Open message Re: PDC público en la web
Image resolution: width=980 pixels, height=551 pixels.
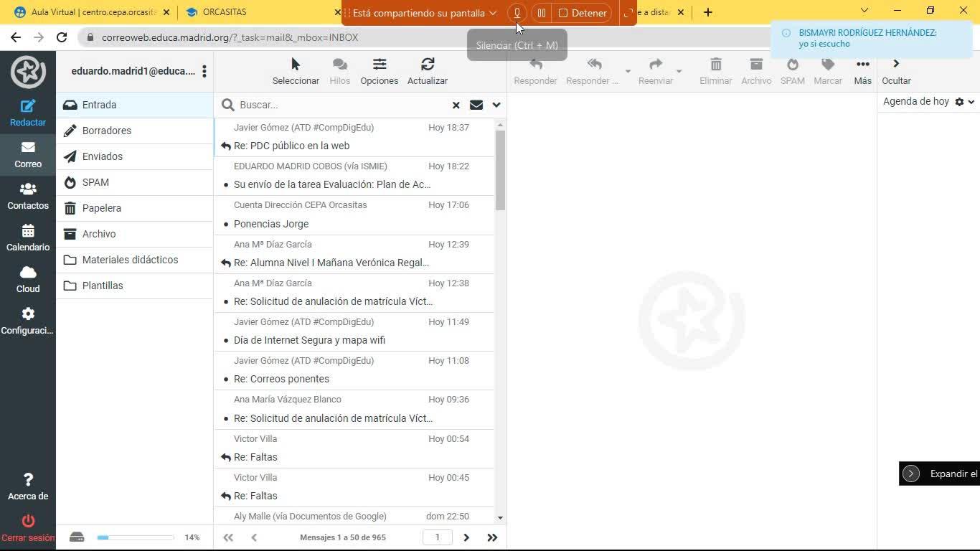(x=354, y=137)
